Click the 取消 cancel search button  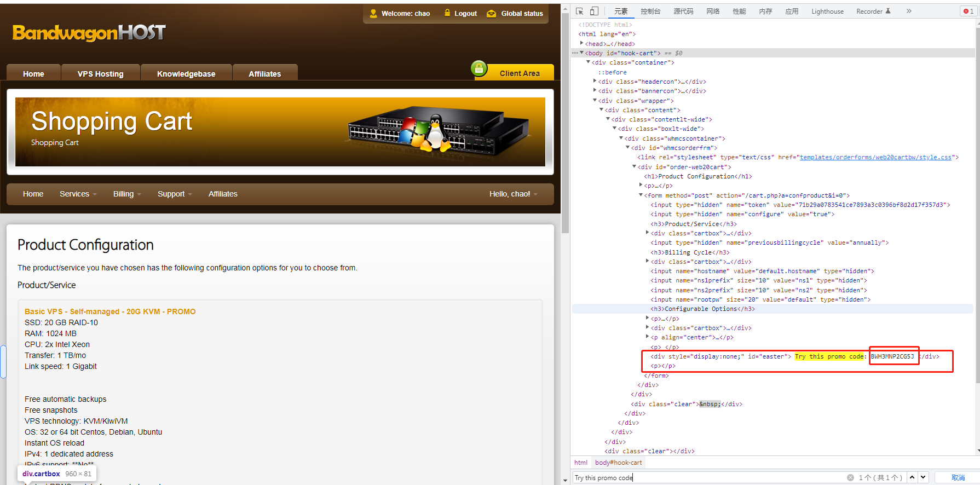coord(958,477)
